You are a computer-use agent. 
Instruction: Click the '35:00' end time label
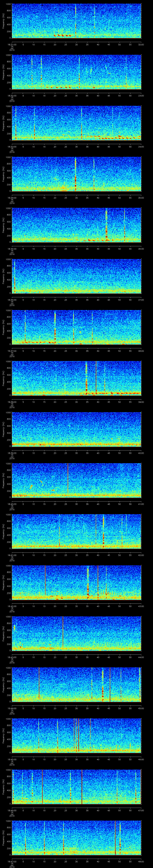(x=141, y=198)
